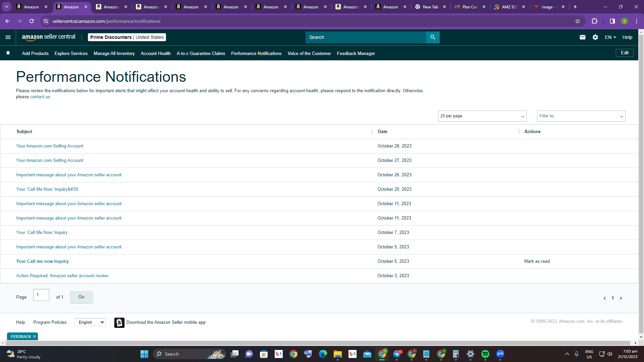Click the page number input field
This screenshot has width=644, height=362.
(x=41, y=295)
